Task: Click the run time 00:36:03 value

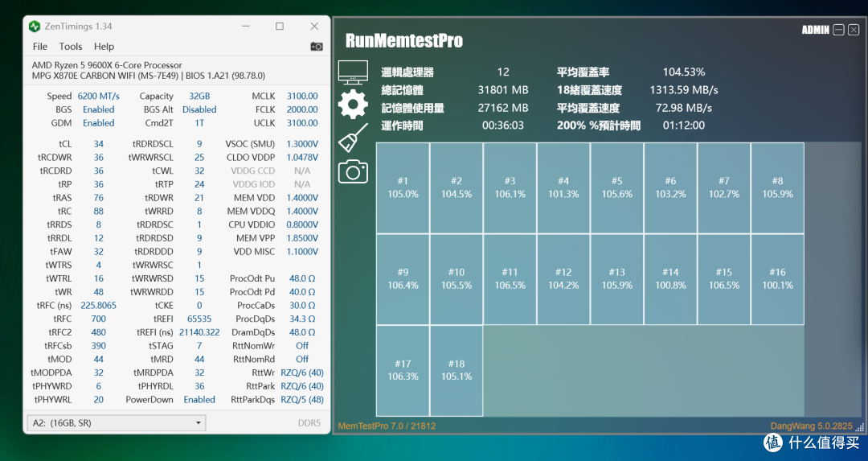Action: pos(502,126)
